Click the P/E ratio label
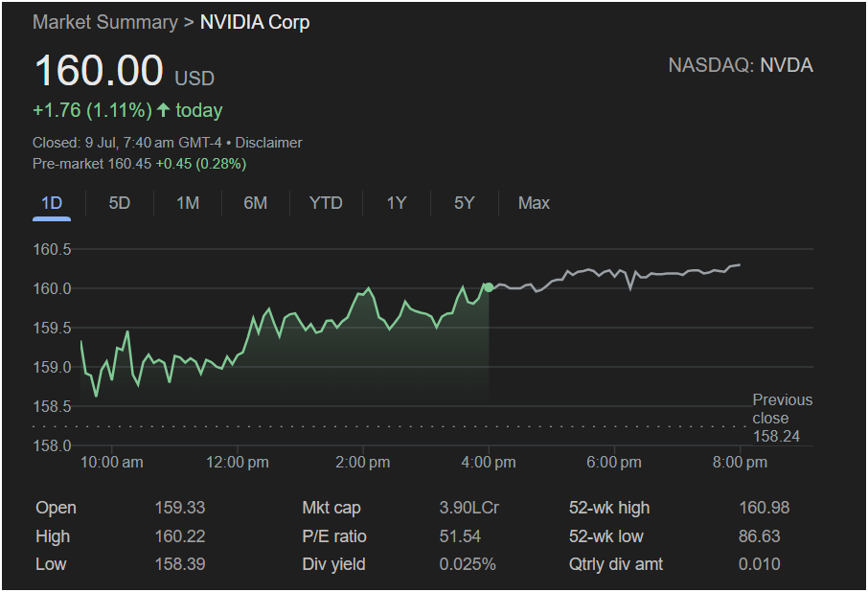 (x=334, y=536)
